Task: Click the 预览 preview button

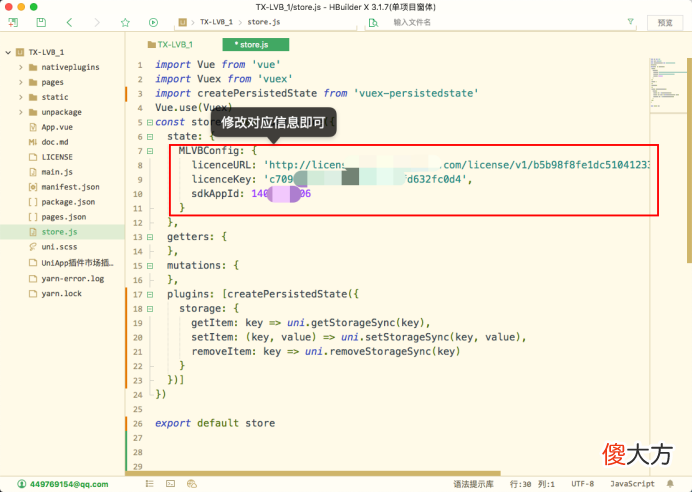Action: coord(665,23)
